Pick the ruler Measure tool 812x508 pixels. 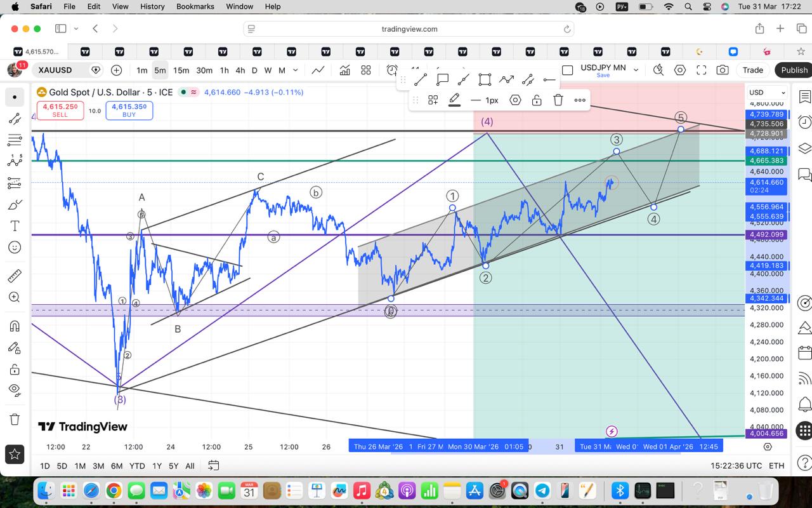(x=15, y=276)
